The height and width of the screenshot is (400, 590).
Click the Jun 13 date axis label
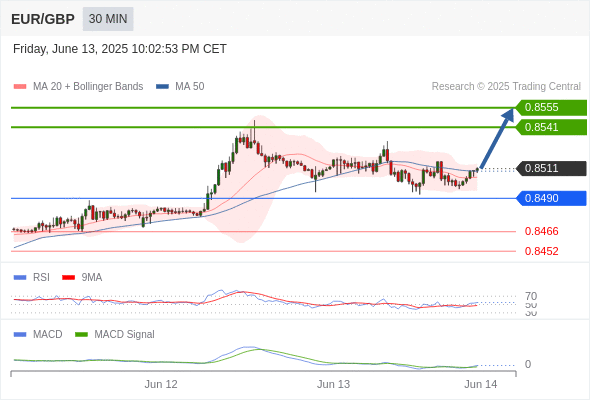coord(333,384)
